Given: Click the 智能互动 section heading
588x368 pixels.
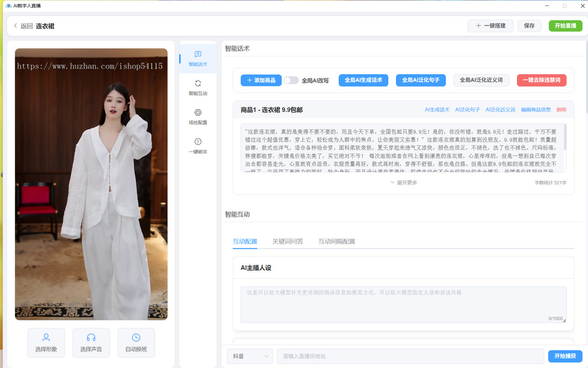Looking at the screenshot, I should pos(237,214).
